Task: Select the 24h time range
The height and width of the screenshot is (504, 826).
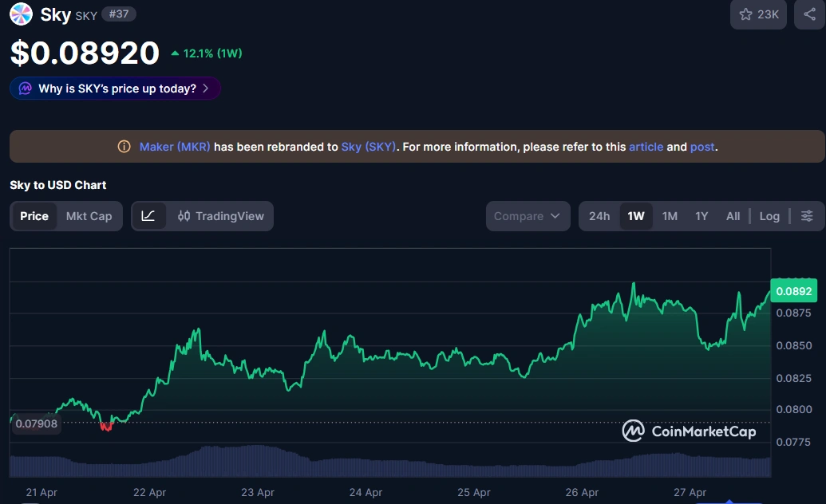Action: (x=599, y=216)
